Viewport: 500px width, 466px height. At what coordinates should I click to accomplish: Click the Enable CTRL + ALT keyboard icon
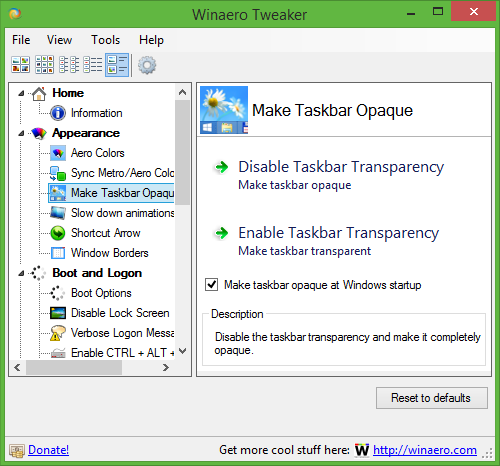pos(58,353)
